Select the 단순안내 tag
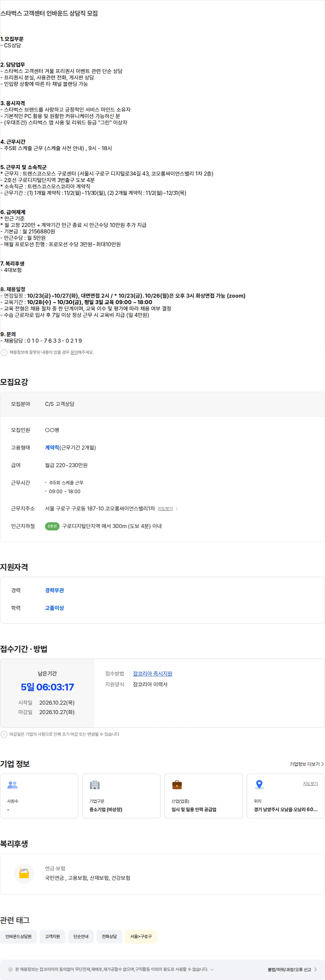The height and width of the screenshot is (980, 325). tap(81, 936)
